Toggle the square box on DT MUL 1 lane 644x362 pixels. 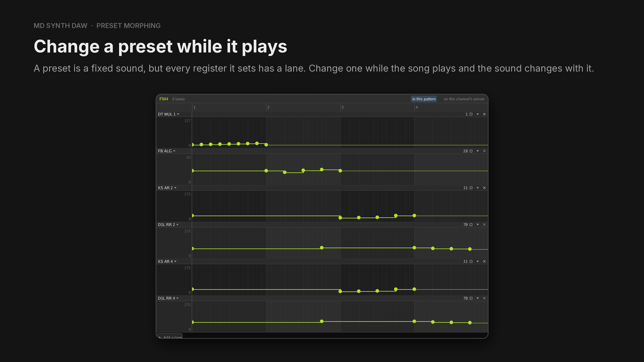[x=471, y=114]
